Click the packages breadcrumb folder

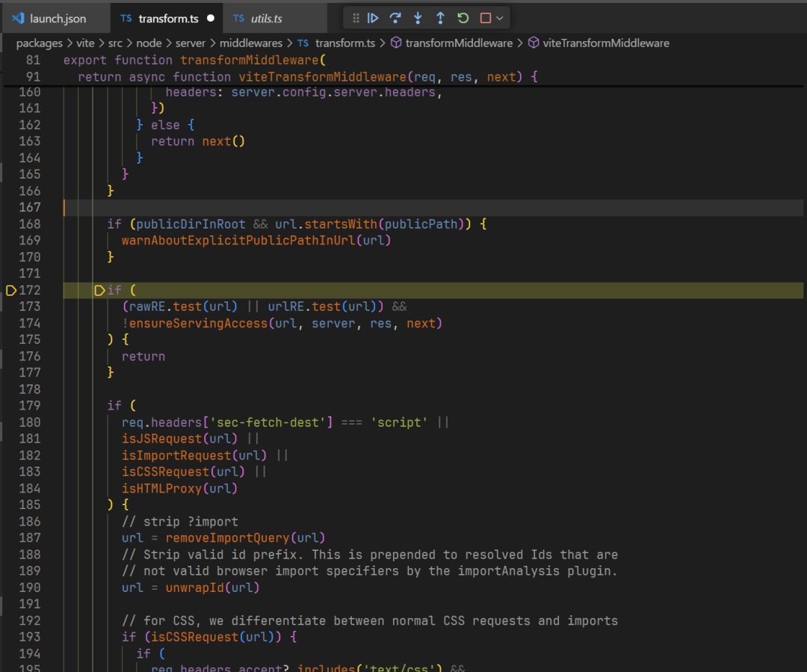pos(39,43)
